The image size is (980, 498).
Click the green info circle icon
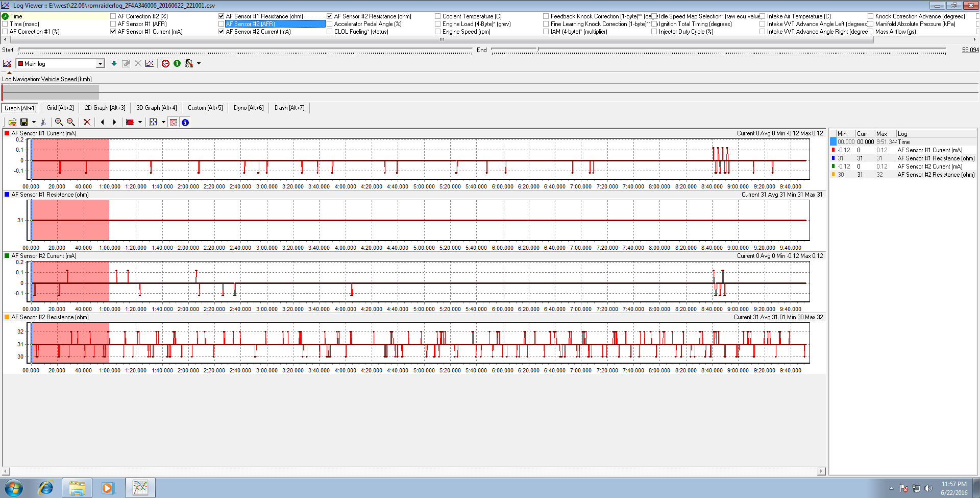(x=177, y=63)
